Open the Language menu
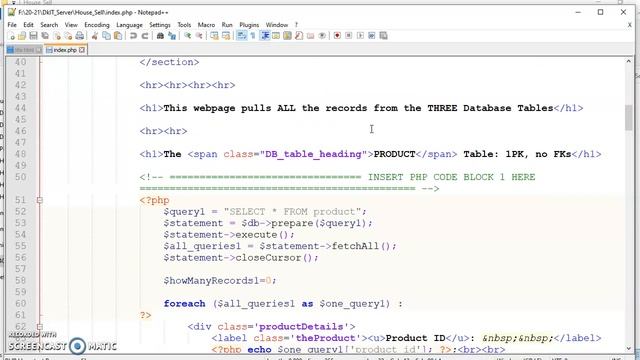The height and width of the screenshot is (360, 640). [x=129, y=25]
